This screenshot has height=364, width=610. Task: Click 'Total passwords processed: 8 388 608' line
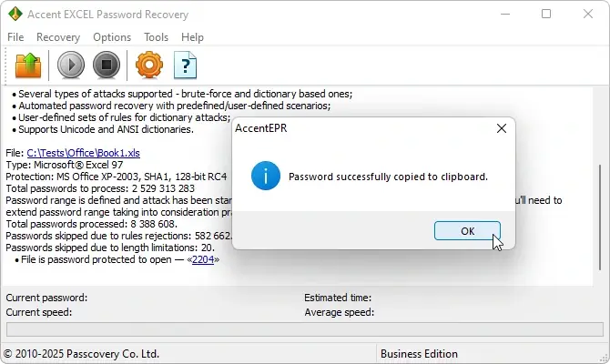point(91,224)
